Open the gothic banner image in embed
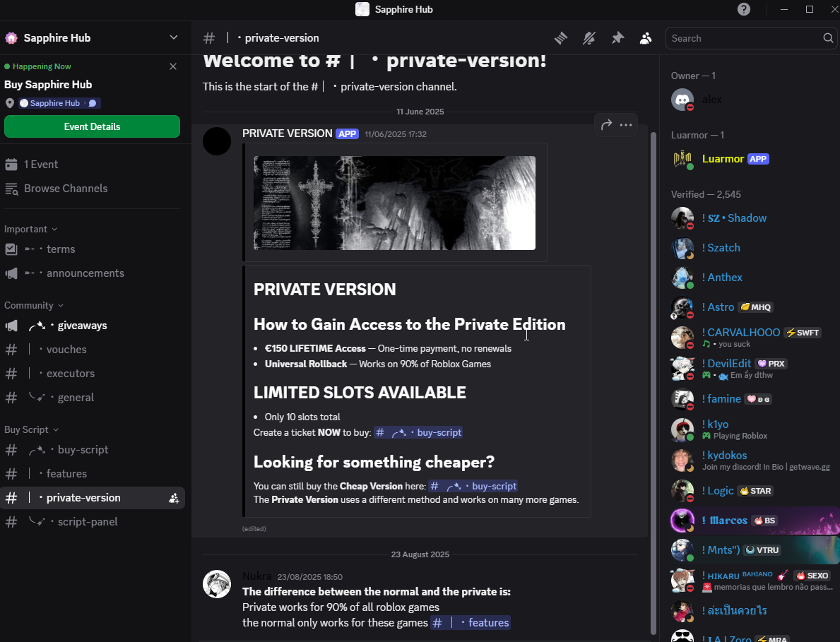 pos(394,203)
